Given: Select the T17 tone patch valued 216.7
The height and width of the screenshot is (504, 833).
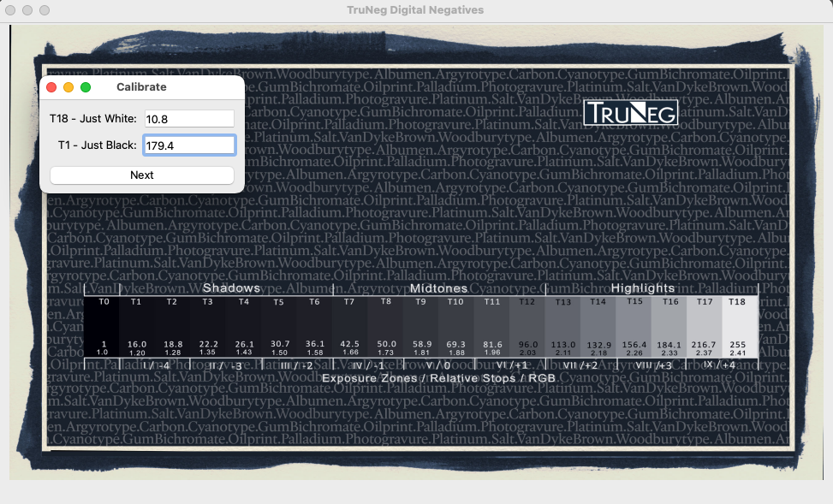Looking at the screenshot, I should (705, 327).
